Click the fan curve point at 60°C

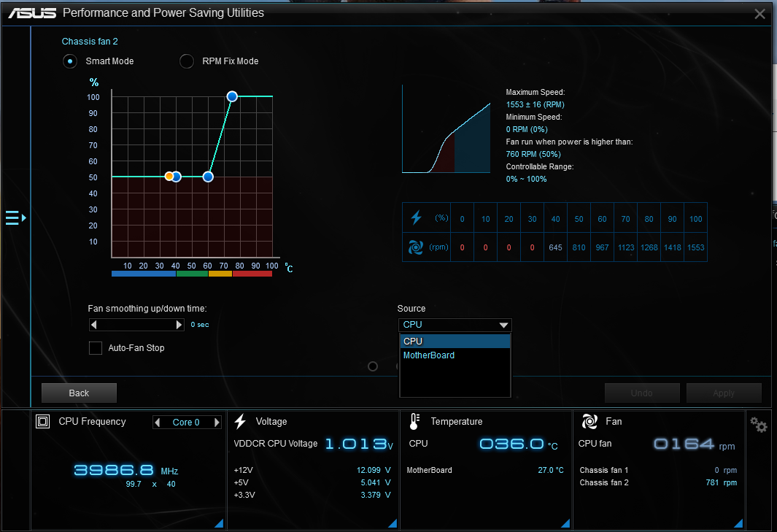[208, 177]
